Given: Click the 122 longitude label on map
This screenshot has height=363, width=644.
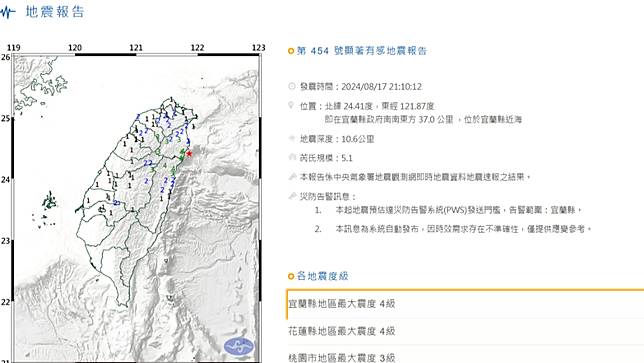Looking at the screenshot, I should point(197,48).
